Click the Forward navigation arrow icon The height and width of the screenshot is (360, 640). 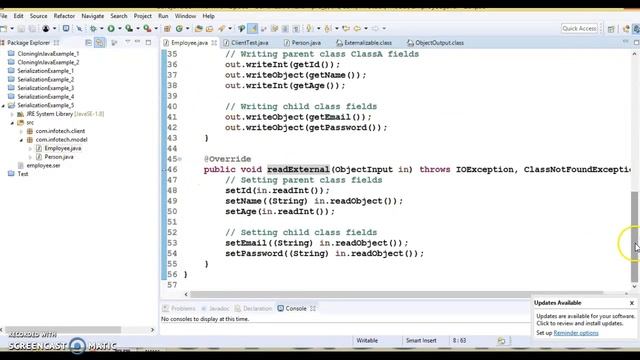375,29
